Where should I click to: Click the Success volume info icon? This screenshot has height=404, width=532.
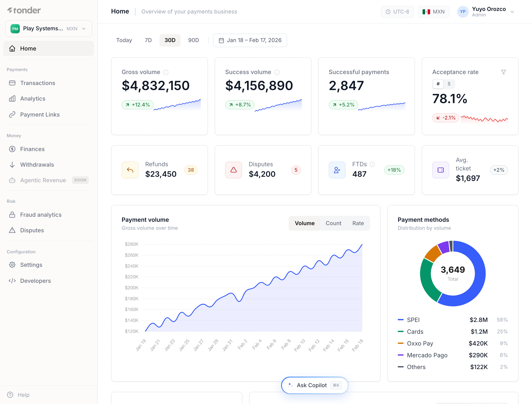click(x=277, y=72)
